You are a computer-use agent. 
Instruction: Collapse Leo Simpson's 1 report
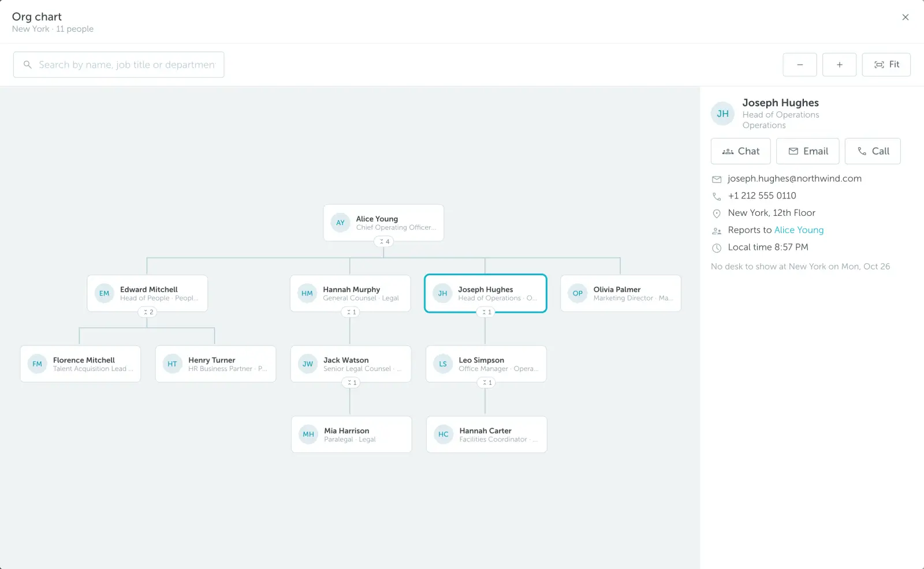486,383
